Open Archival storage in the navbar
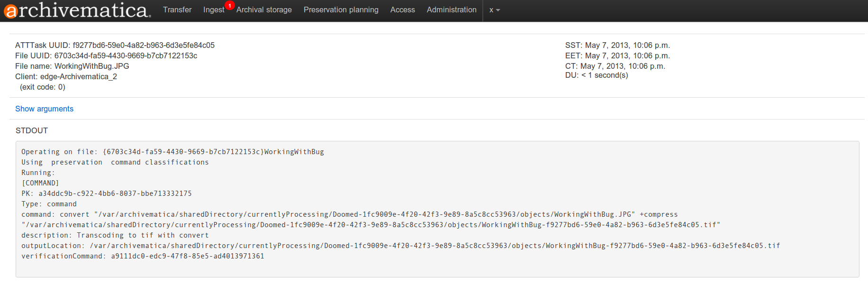Viewport: 868px width, 295px height. (264, 10)
